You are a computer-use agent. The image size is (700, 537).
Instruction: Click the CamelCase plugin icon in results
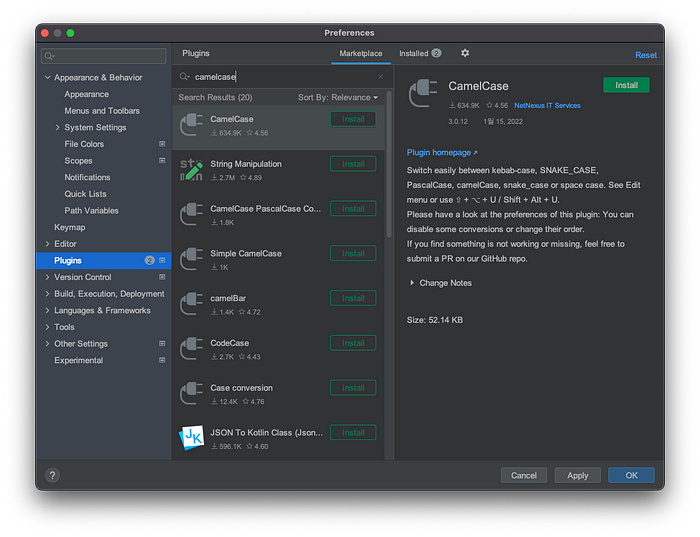click(x=192, y=125)
